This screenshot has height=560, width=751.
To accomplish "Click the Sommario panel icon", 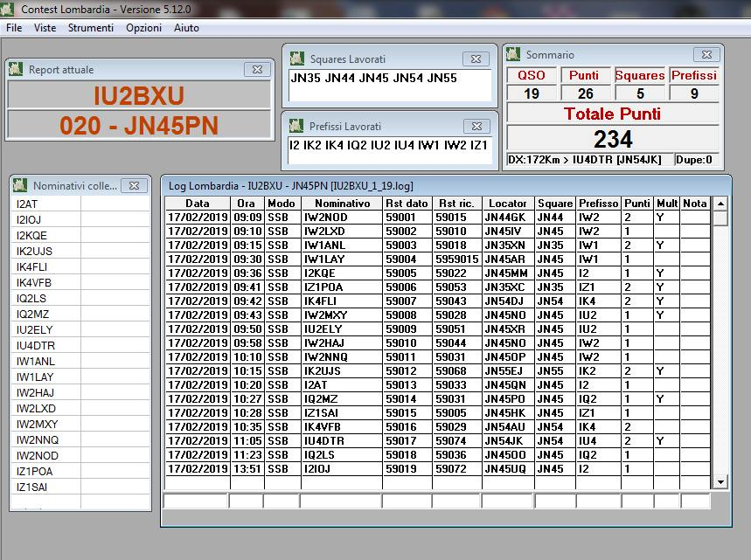I will 514,55.
